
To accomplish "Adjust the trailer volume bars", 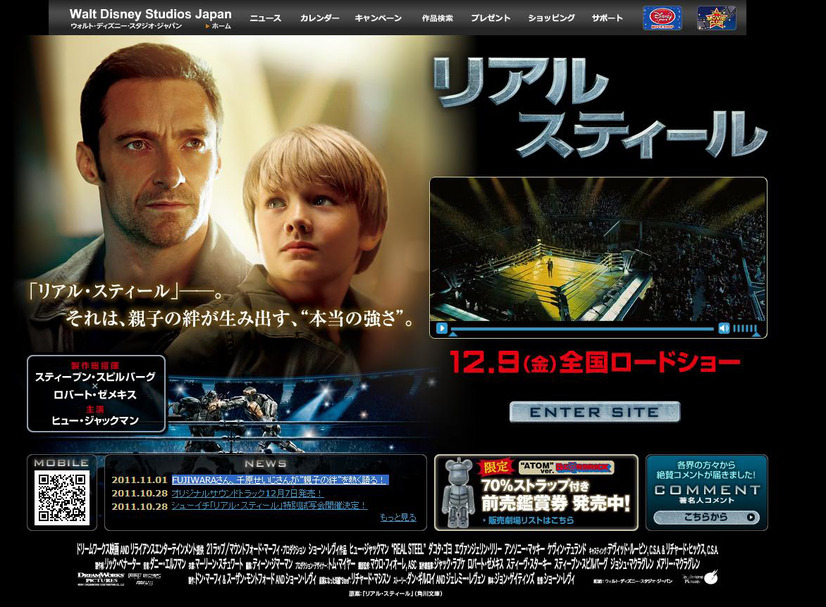I will (x=745, y=329).
